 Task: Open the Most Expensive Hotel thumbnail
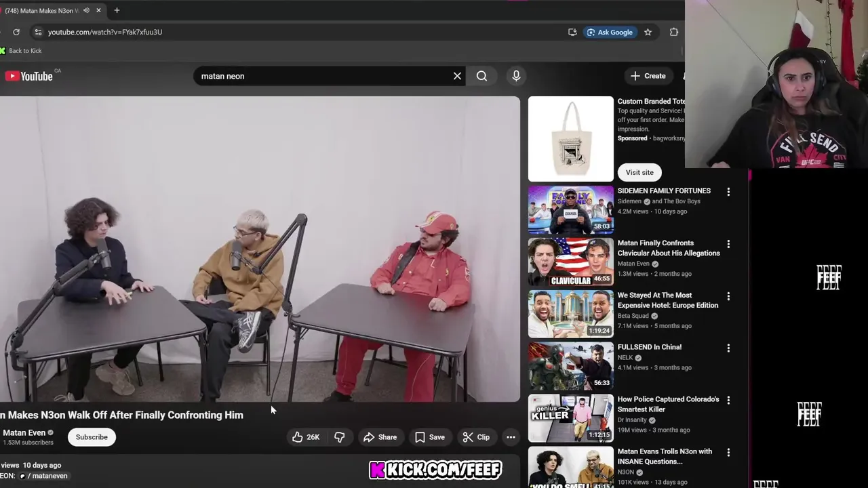pos(571,314)
